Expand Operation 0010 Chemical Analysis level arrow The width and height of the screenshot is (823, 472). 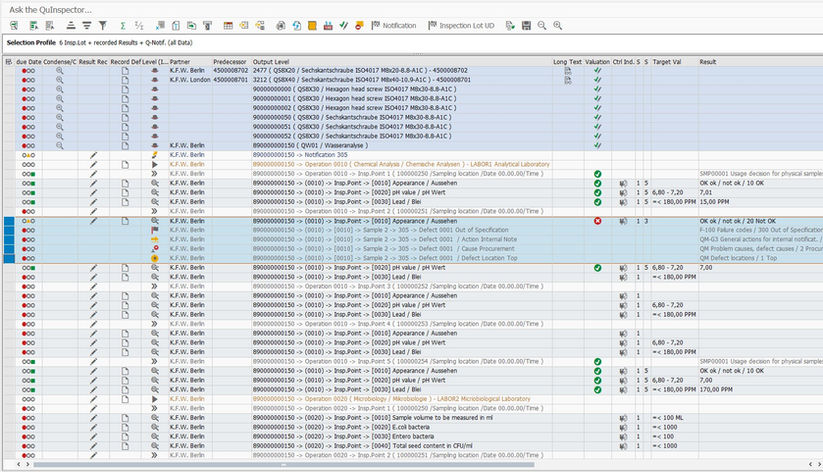(155, 164)
